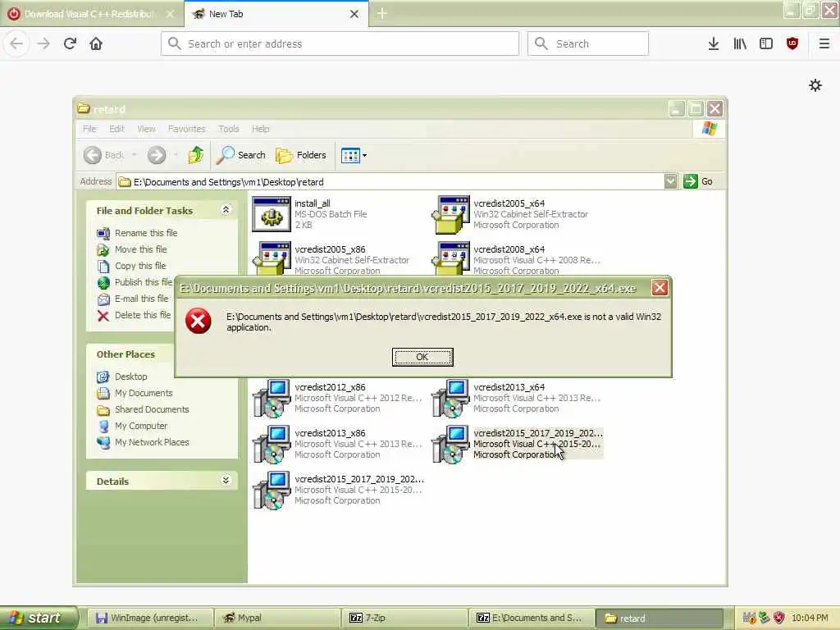Open browser downloads panel

click(x=713, y=43)
